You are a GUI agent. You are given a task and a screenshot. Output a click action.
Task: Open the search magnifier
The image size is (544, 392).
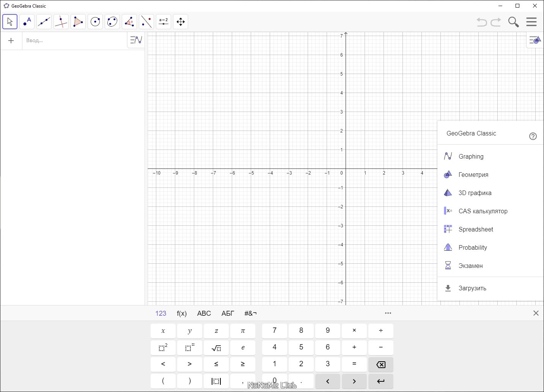(x=513, y=22)
